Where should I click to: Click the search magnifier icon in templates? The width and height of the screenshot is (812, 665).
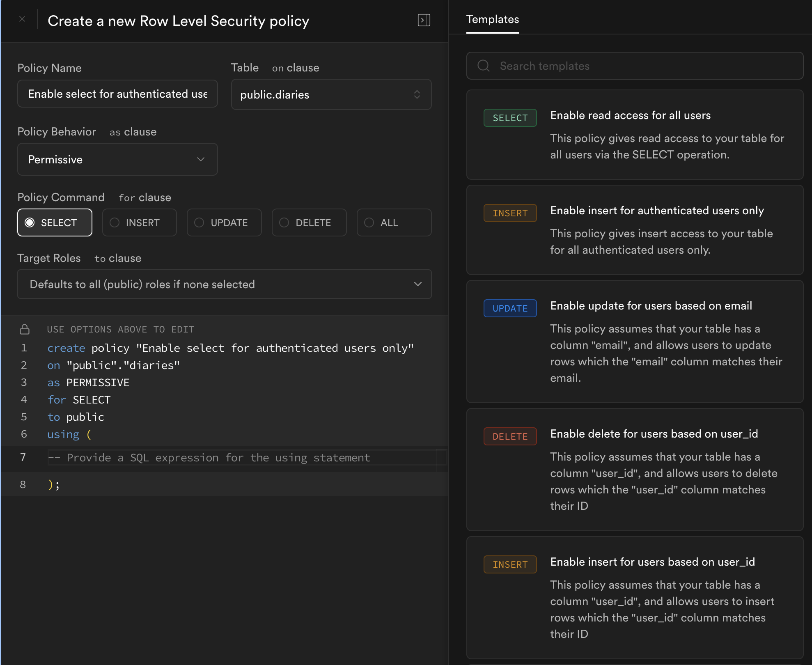tap(484, 66)
